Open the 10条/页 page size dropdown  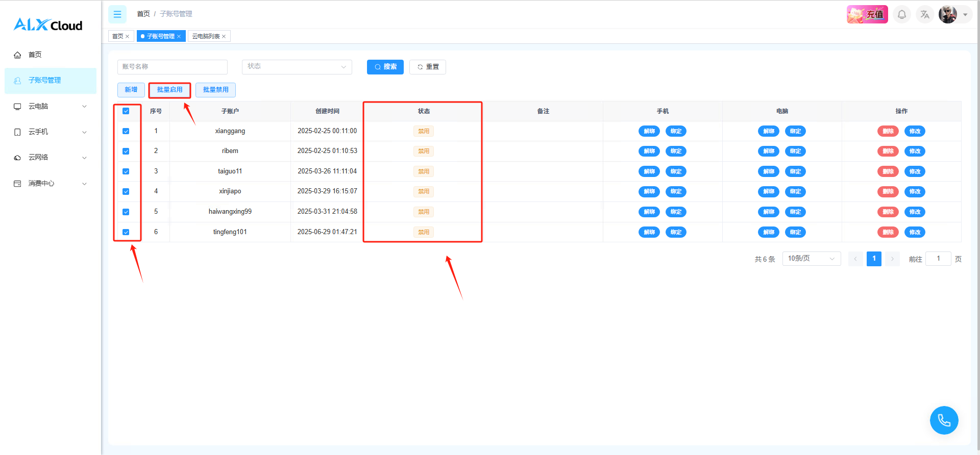coord(811,259)
